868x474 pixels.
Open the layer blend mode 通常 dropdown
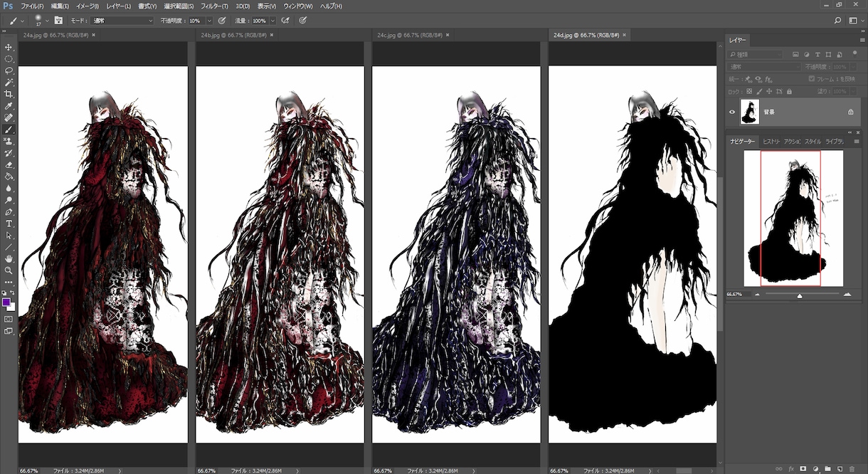coord(765,67)
